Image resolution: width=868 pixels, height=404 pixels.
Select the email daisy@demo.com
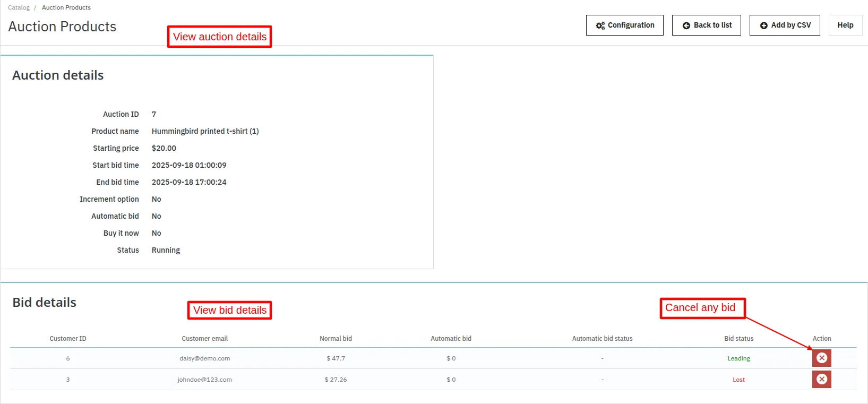(x=205, y=358)
